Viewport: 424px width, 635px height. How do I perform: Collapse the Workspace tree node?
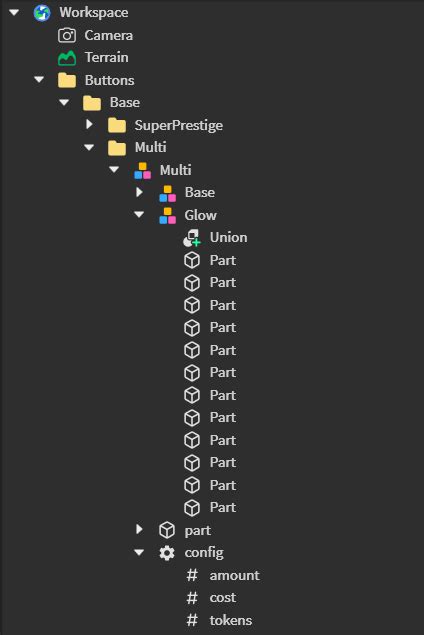coord(14,13)
